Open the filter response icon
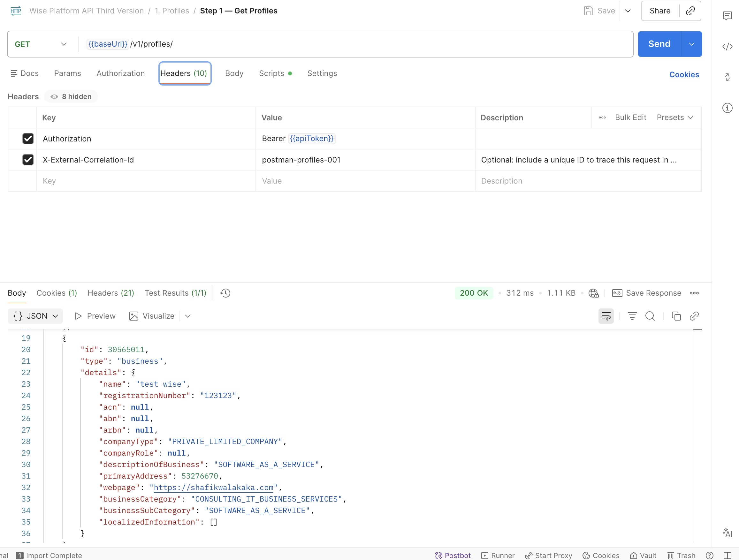 (x=632, y=316)
